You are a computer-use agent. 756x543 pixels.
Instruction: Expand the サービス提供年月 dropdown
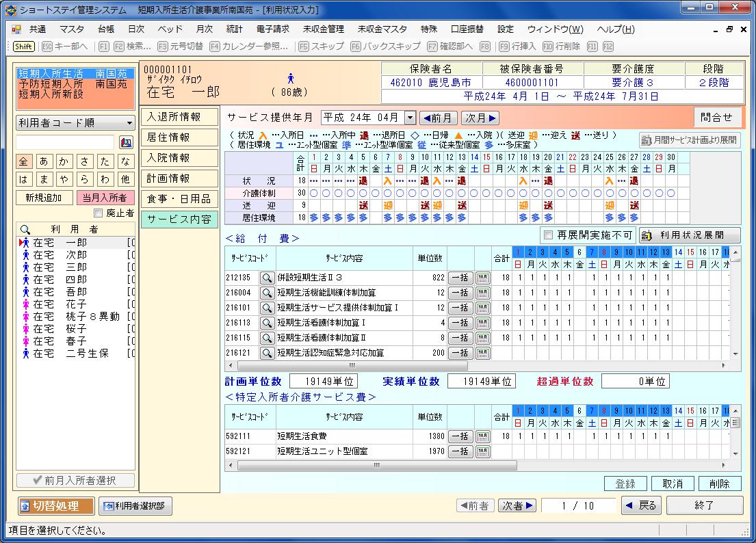coord(410,118)
